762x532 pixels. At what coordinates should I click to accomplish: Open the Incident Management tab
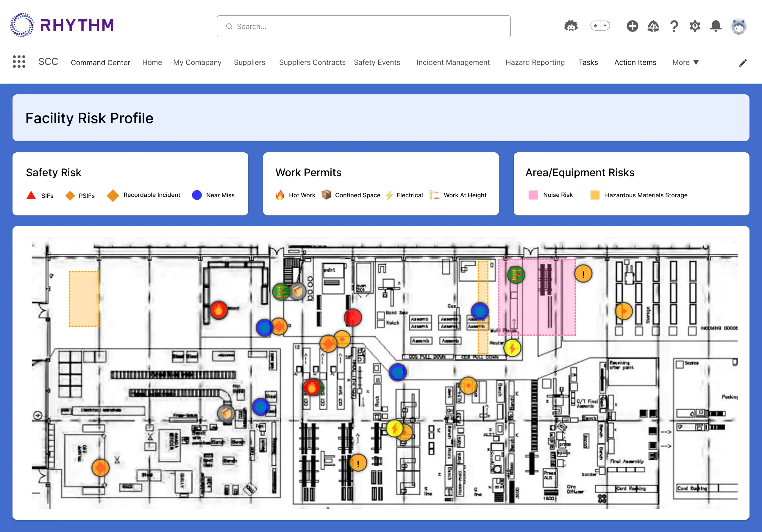tap(453, 62)
